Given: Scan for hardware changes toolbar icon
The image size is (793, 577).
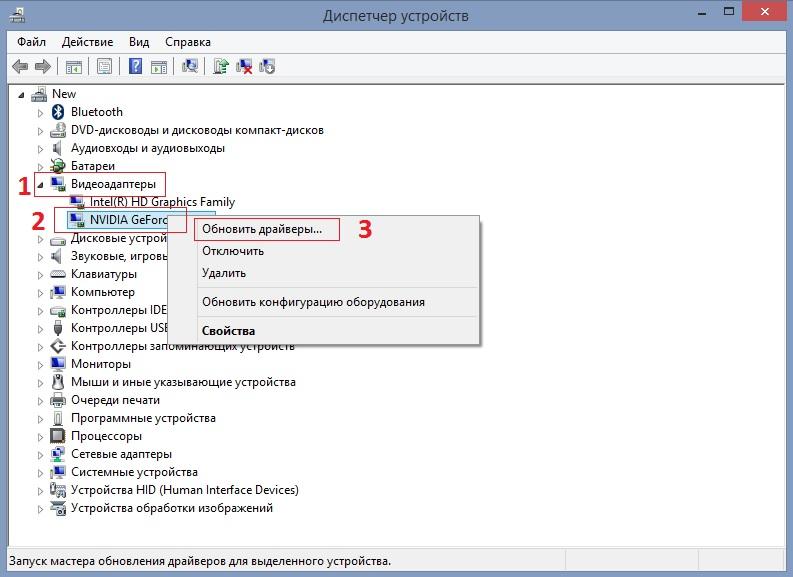Looking at the screenshot, I should coord(190,66).
